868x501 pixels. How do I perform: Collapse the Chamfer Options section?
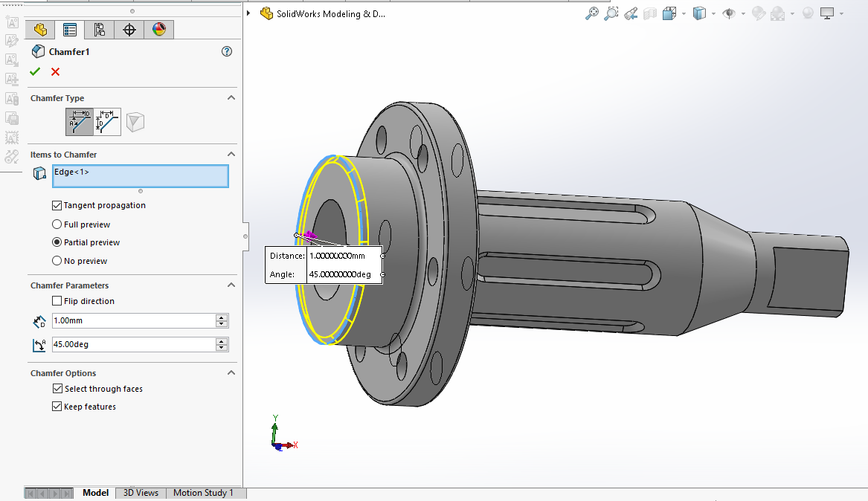coord(231,373)
